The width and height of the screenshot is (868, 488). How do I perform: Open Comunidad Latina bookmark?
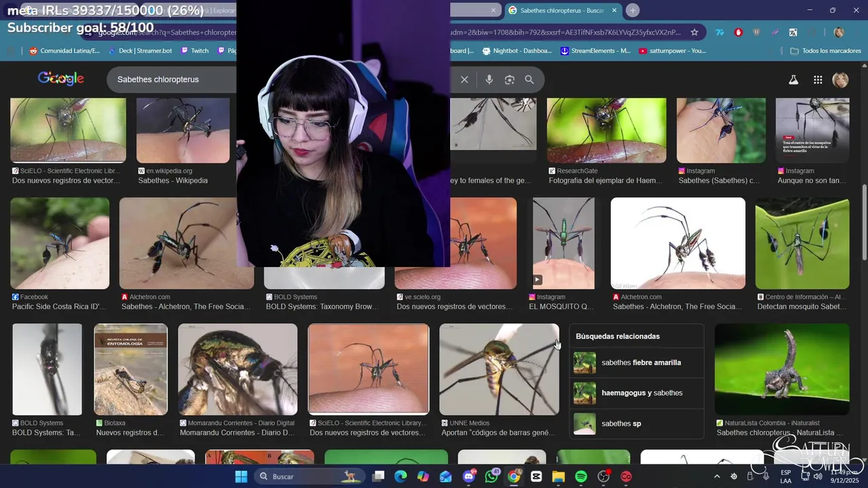[x=64, y=51]
